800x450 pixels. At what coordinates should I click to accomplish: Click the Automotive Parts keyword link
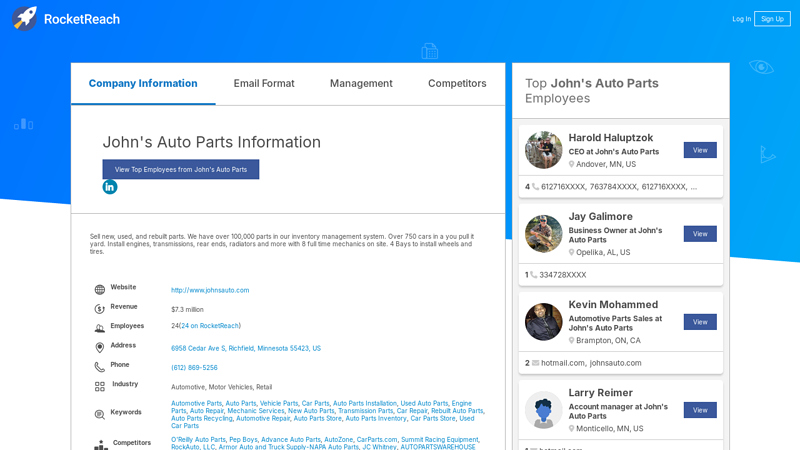pos(196,404)
